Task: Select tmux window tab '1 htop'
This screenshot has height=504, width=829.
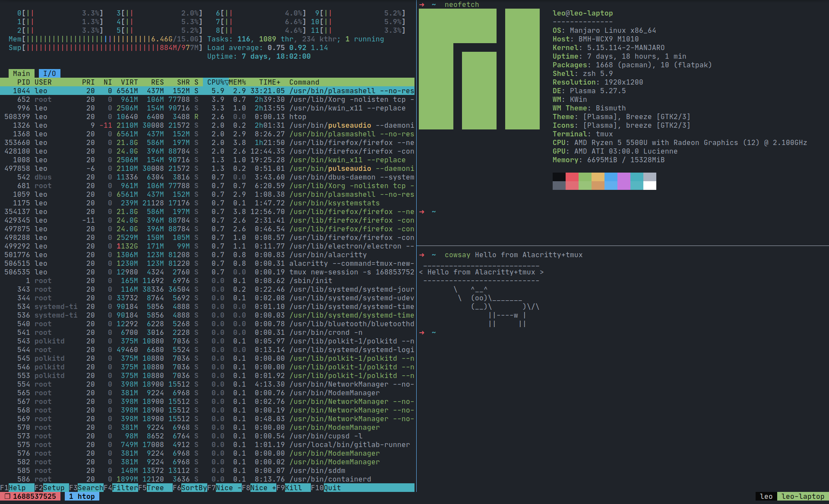Action: coord(82,496)
